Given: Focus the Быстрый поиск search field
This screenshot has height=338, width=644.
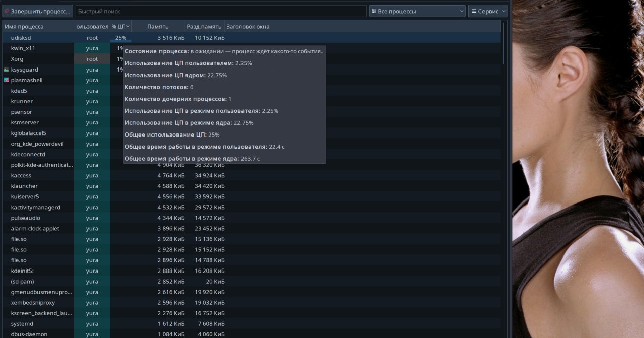Looking at the screenshot, I should point(221,11).
